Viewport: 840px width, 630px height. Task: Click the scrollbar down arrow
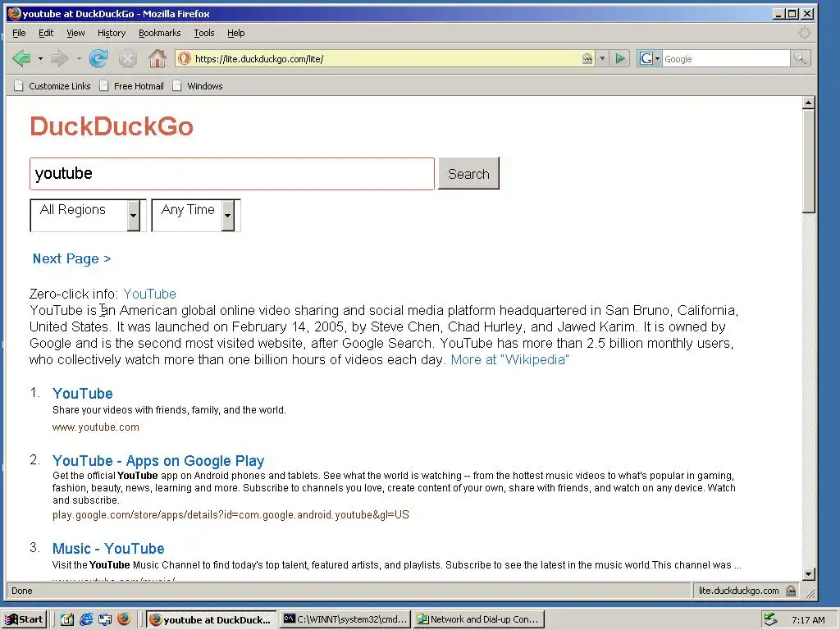tap(809, 574)
